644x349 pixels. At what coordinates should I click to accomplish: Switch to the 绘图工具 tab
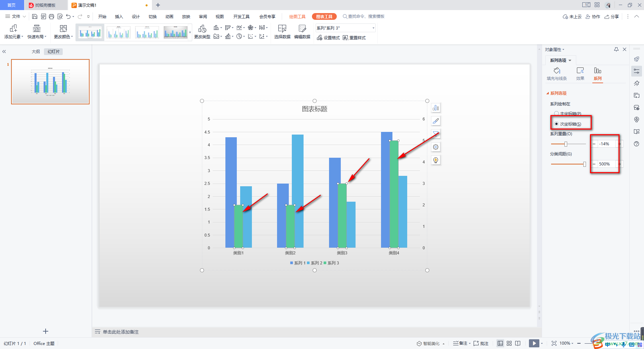click(x=298, y=16)
